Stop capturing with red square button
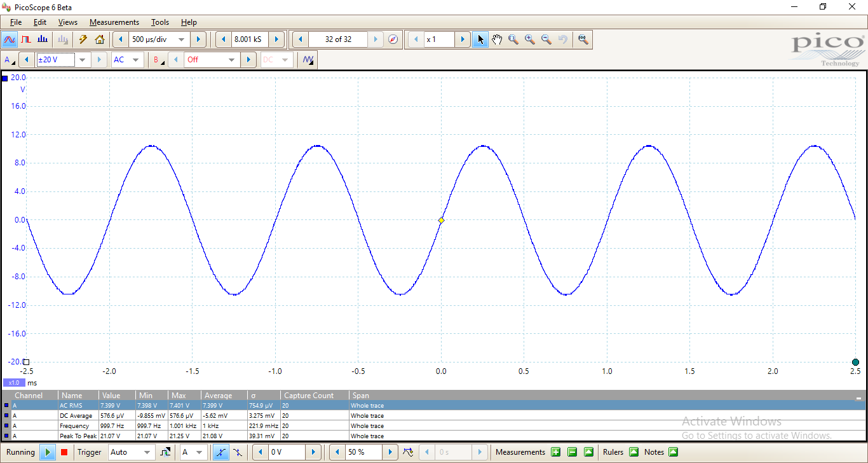Screen dimensions: 868x463 pyautogui.click(x=64, y=452)
